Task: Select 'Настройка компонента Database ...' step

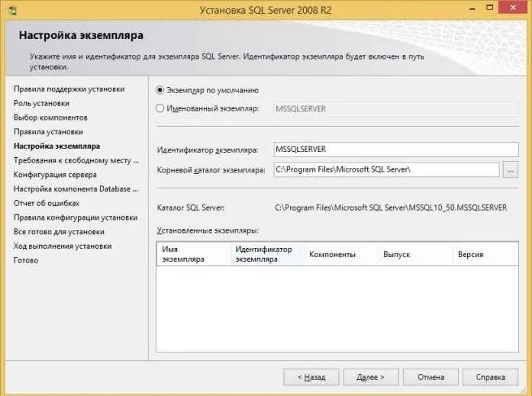Action: coord(76,189)
